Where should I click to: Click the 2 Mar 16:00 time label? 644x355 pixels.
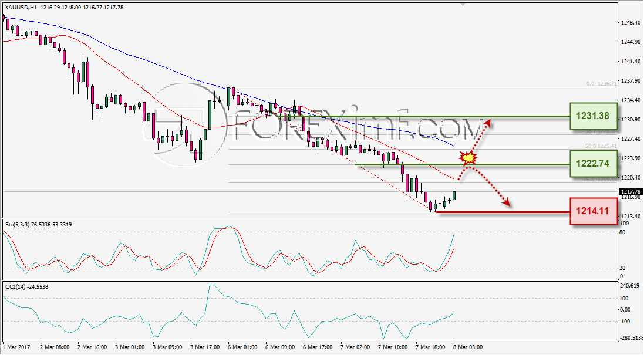tap(92, 347)
